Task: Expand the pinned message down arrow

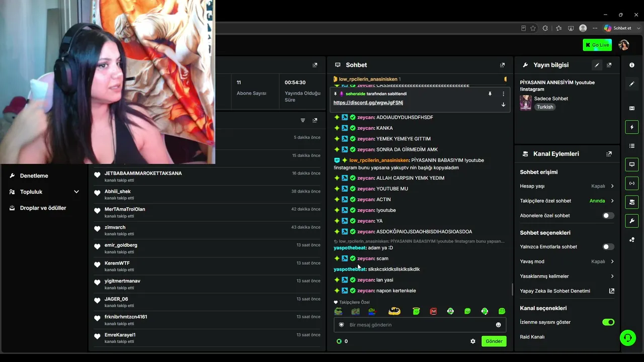Action: point(503,105)
